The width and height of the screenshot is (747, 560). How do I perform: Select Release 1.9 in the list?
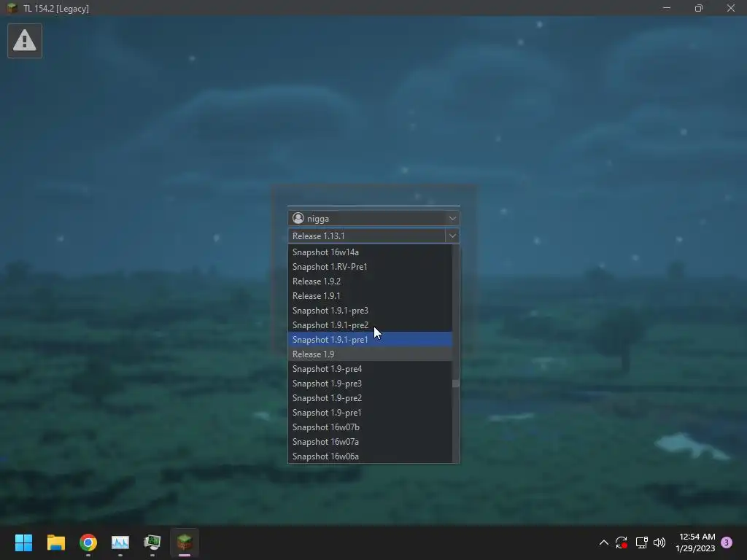click(x=370, y=354)
